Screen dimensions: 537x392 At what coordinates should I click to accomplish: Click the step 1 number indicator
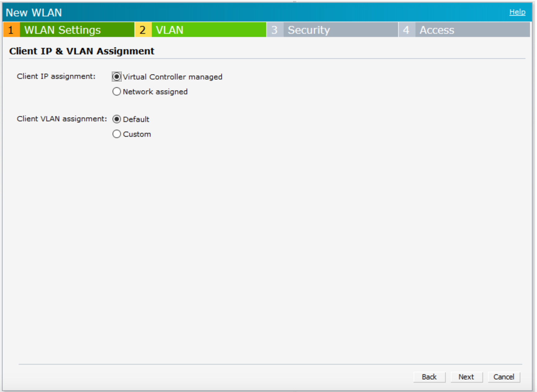[11, 30]
